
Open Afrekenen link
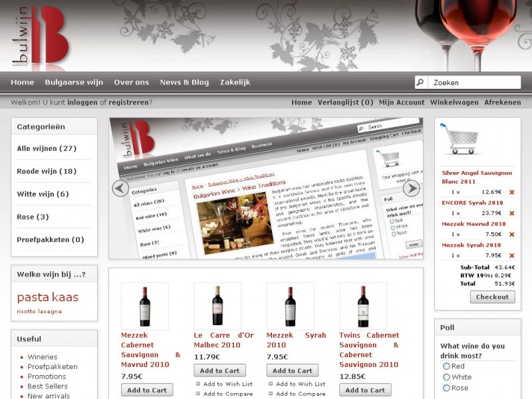pos(503,102)
